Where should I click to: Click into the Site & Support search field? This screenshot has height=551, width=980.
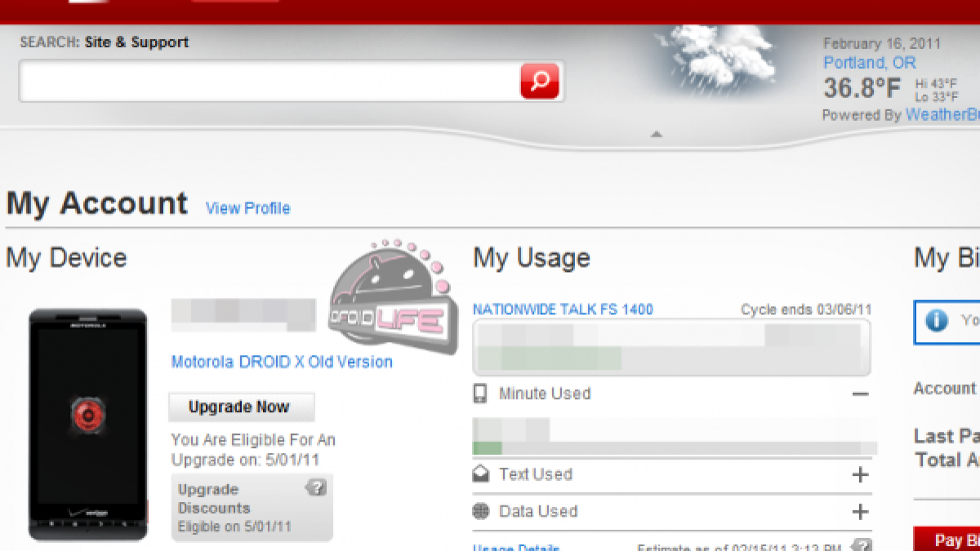(x=269, y=82)
